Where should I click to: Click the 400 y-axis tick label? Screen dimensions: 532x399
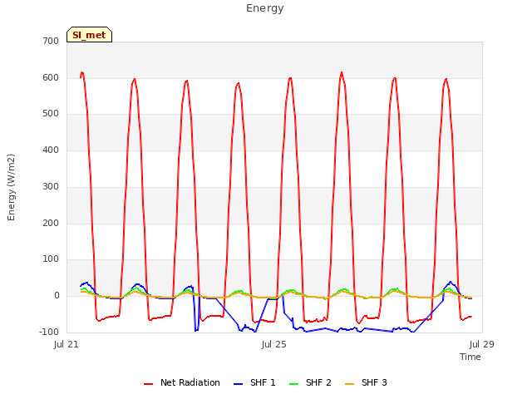51,150
